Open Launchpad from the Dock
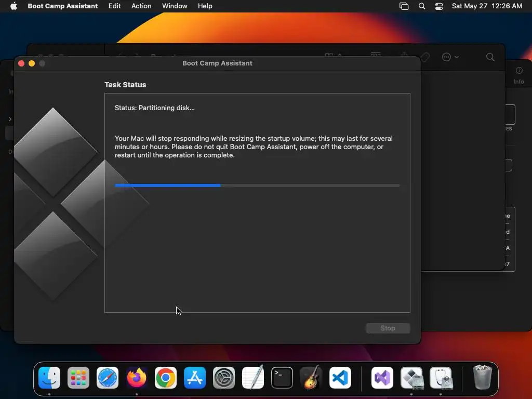The image size is (532, 399). click(x=78, y=377)
